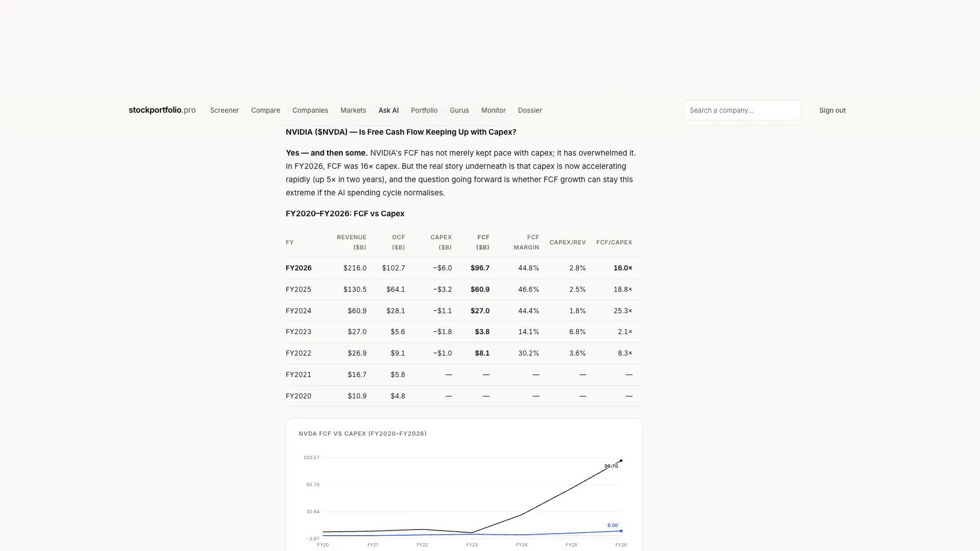
Task: Click the 100.57 y-axis label
Action: point(311,458)
